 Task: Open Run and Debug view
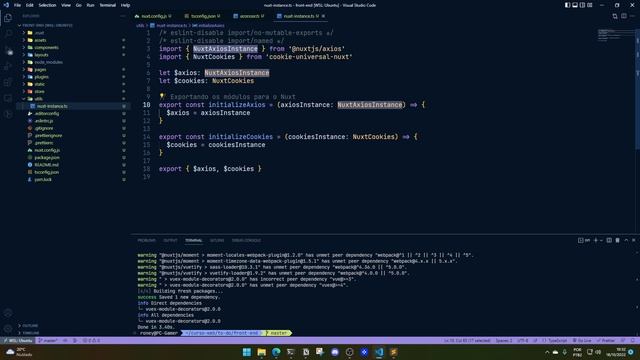coord(8,66)
